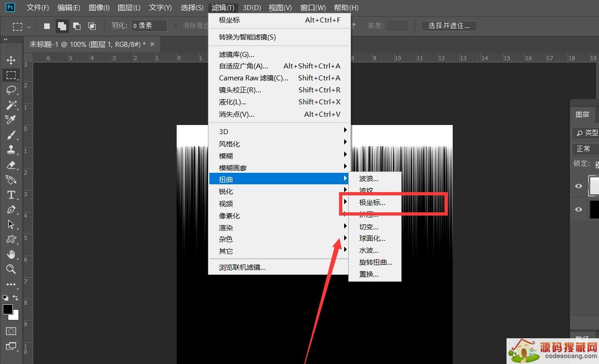Expand the 锐化 submenu

pyautogui.click(x=279, y=191)
